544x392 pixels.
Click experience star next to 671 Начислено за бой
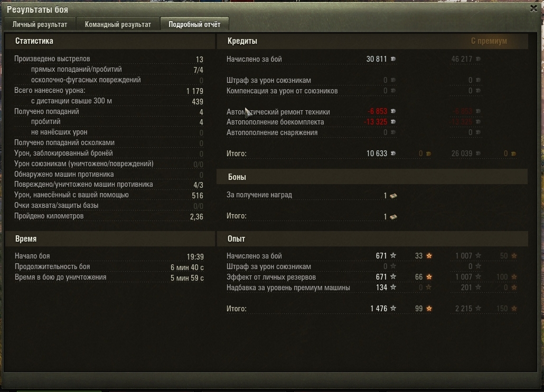point(393,255)
